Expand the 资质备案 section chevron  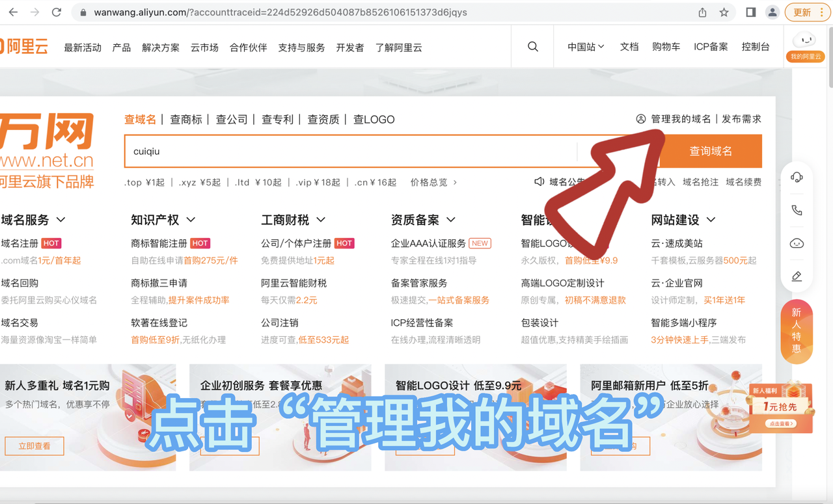coord(451,220)
